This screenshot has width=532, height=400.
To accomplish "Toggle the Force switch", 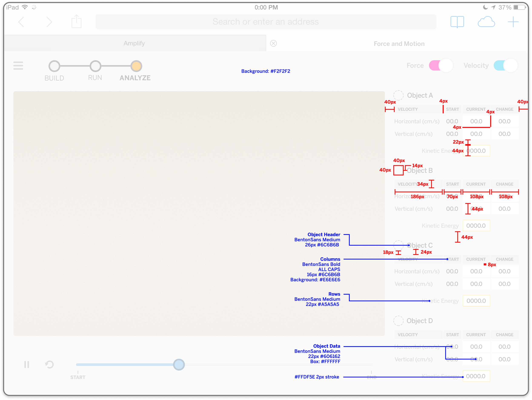I will 441,65.
